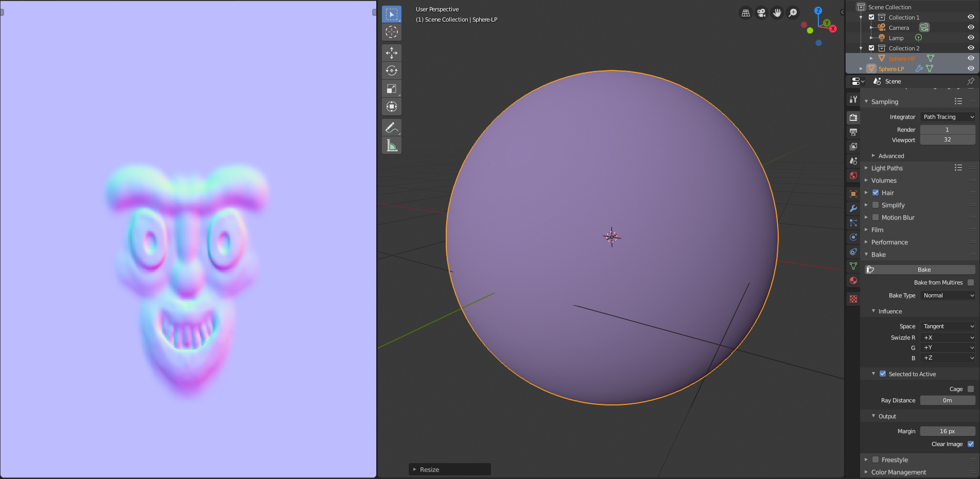
Task: Select the Transform tool
Action: pos(392,107)
